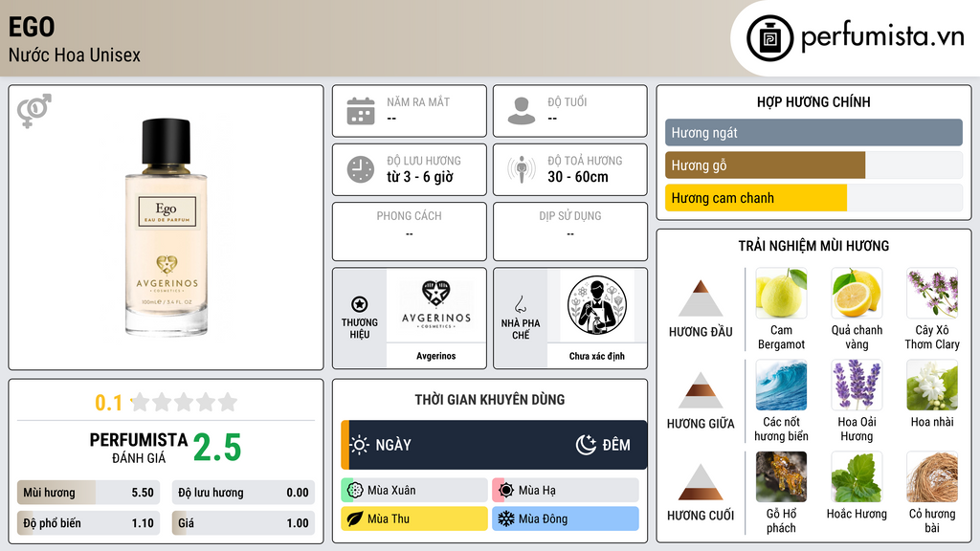Click the Hoắc Hương patchouli image

857,476
